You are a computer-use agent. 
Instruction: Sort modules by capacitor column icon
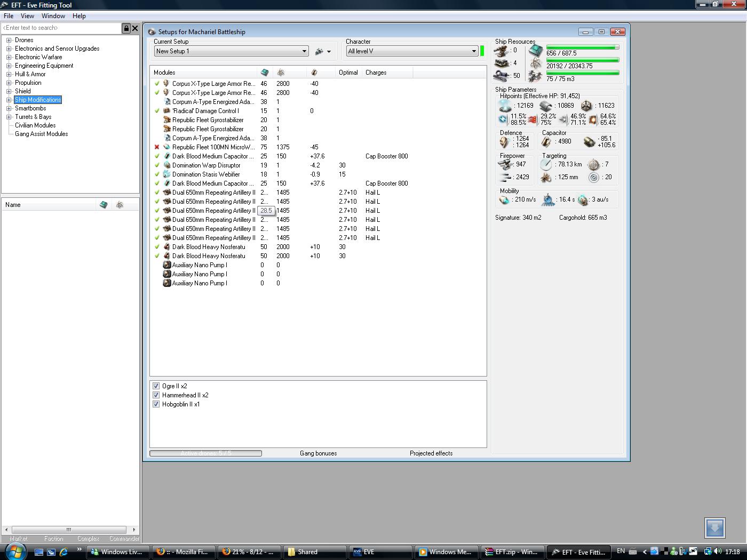pos(314,73)
